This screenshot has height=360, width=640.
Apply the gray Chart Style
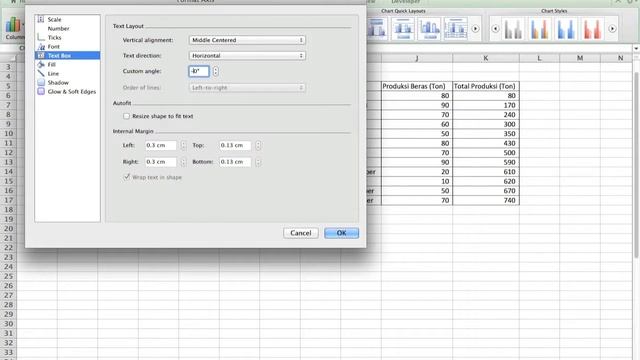click(513, 29)
